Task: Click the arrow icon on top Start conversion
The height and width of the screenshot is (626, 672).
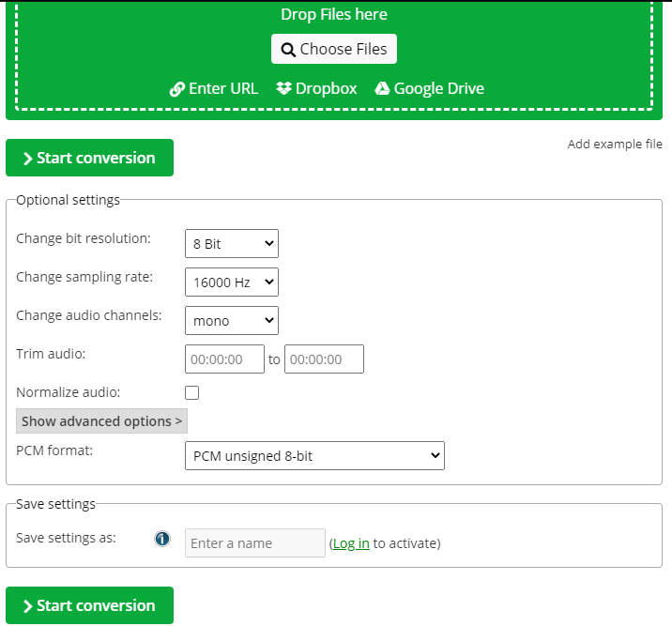Action: (x=28, y=159)
